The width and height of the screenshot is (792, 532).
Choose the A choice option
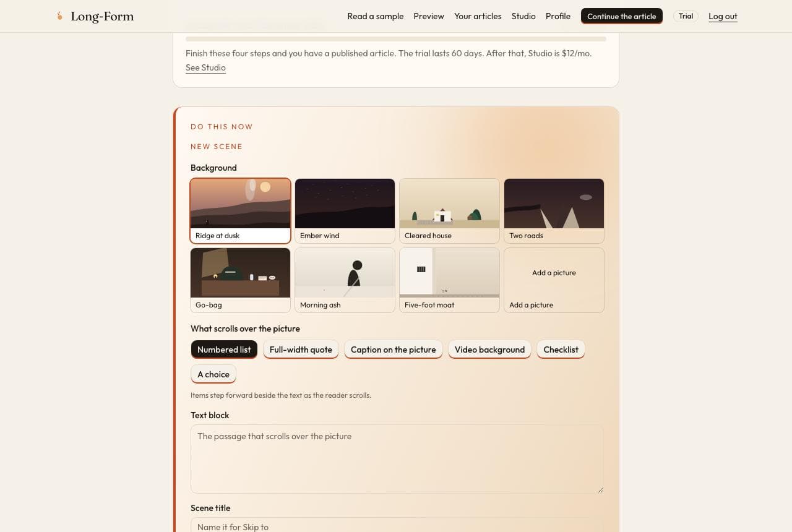pos(213,374)
